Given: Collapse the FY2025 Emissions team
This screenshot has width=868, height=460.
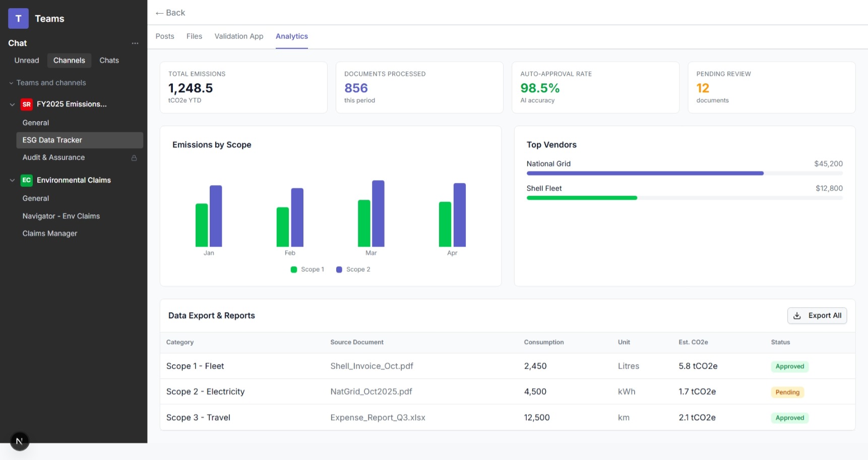Looking at the screenshot, I should [x=11, y=104].
